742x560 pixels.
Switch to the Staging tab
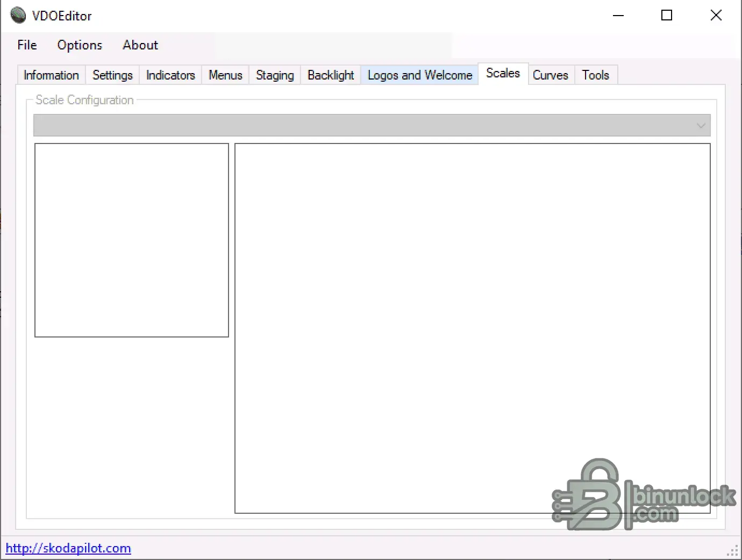(x=275, y=75)
